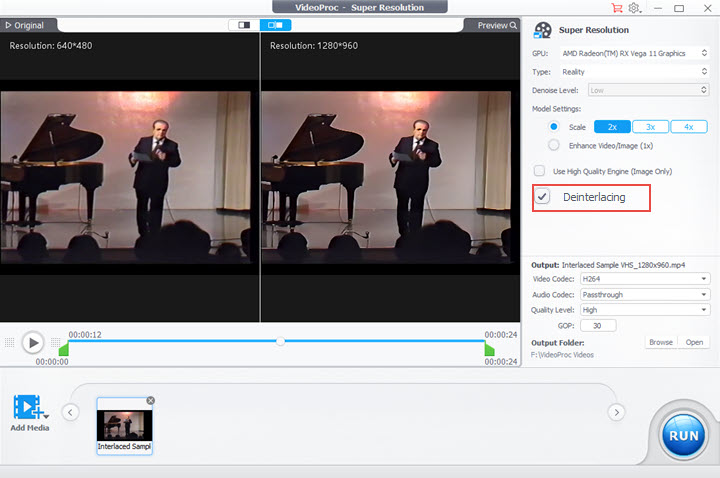Viewport: 720px width, 478px height.
Task: Click the green start trim marker
Action: [x=64, y=350]
